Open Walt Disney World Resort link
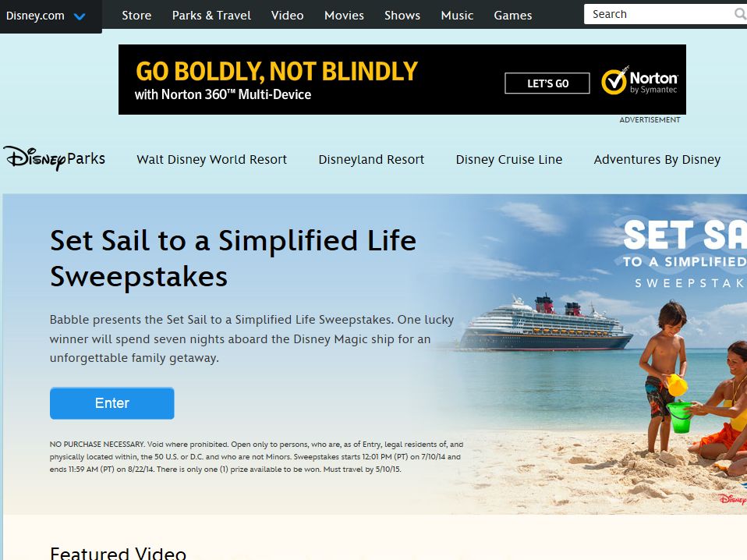This screenshot has width=747, height=560. pos(211,159)
